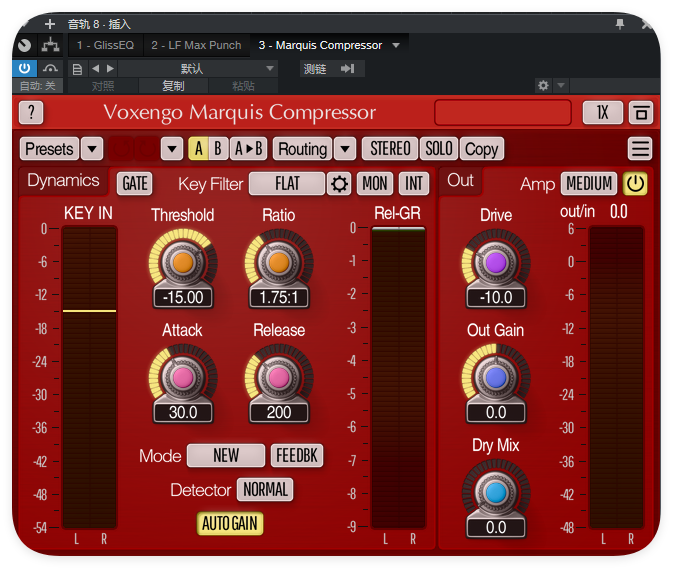The width and height of the screenshot is (673, 568).
Task: Click the 测链 sidechain button
Action: (315, 69)
